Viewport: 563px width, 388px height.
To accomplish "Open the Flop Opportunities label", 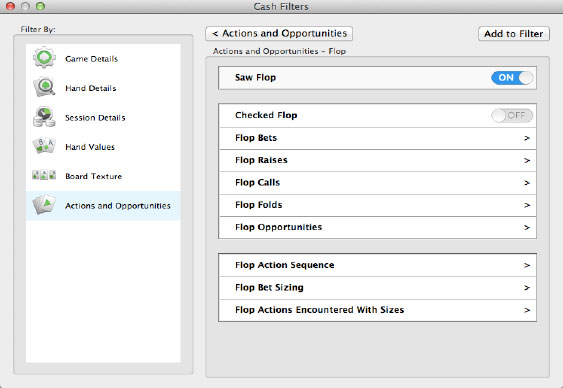I will coord(279,227).
